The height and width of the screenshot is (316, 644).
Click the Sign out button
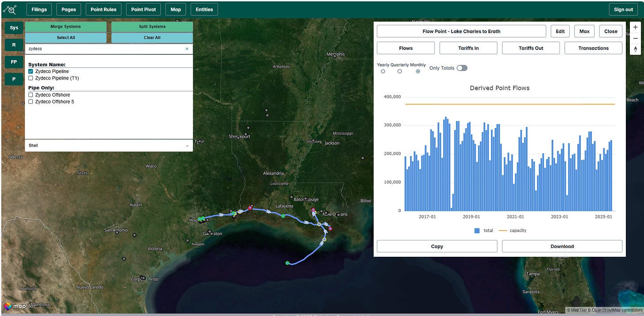click(x=624, y=9)
